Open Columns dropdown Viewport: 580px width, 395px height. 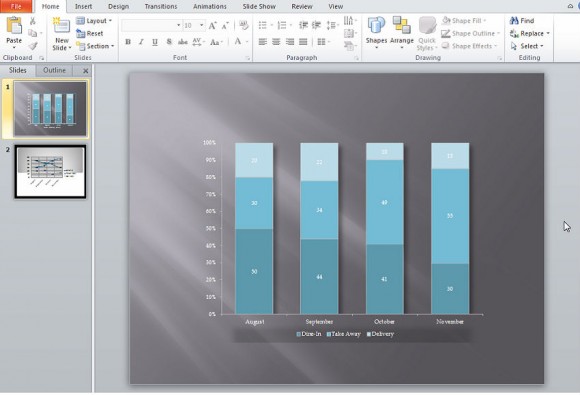(323, 42)
